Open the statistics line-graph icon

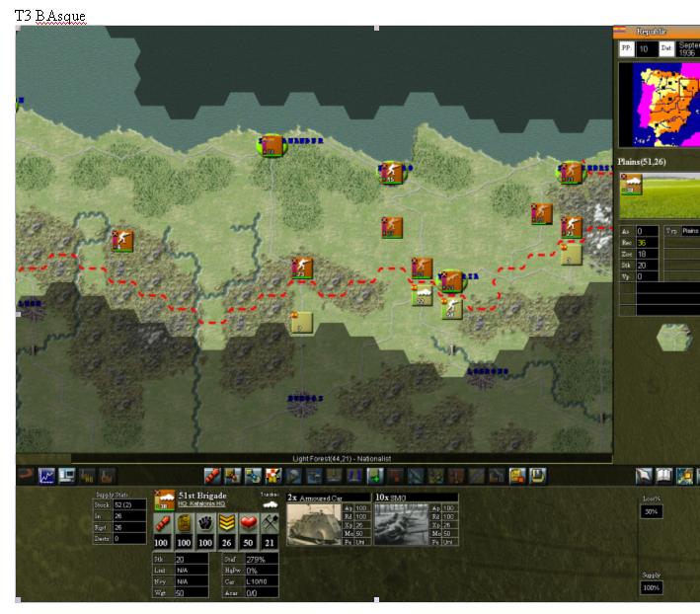[46, 476]
